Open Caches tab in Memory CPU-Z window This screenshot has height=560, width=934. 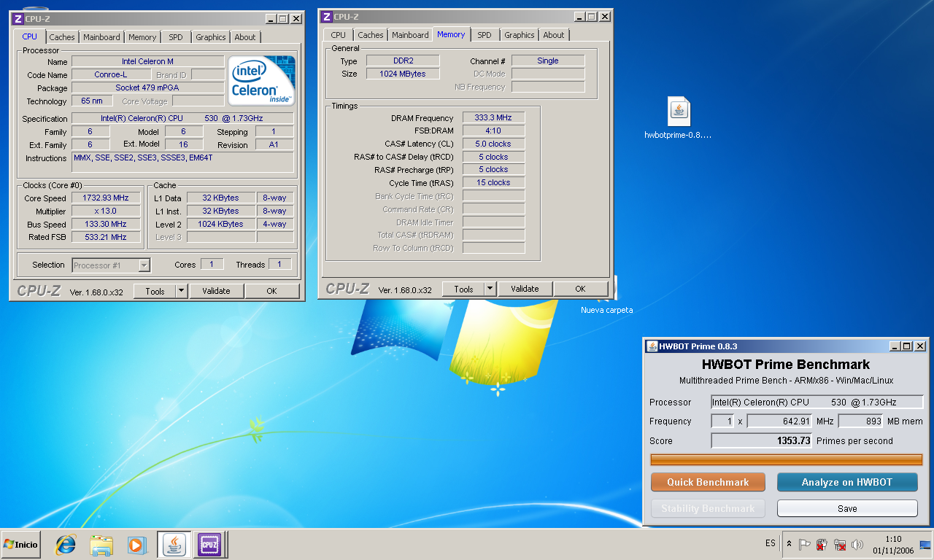point(371,35)
